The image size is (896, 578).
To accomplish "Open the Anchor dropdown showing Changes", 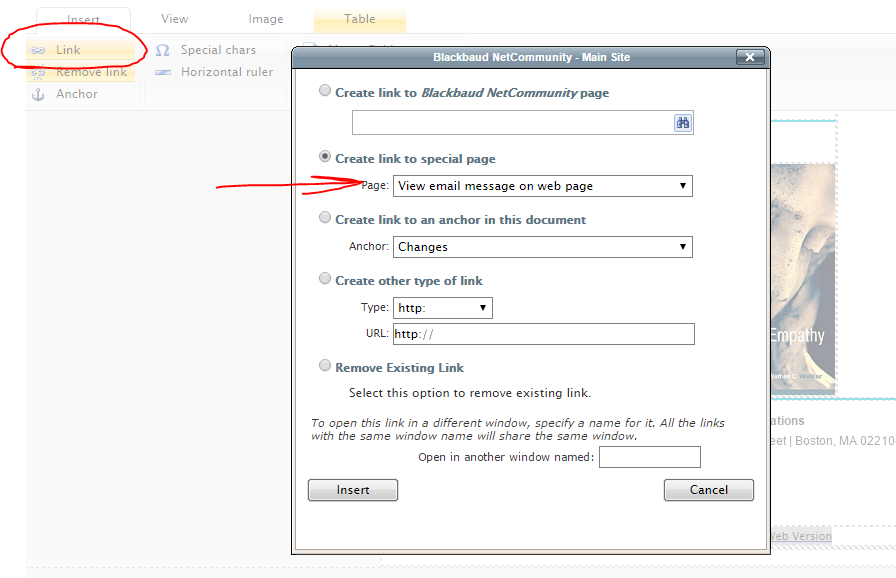I will [x=542, y=247].
